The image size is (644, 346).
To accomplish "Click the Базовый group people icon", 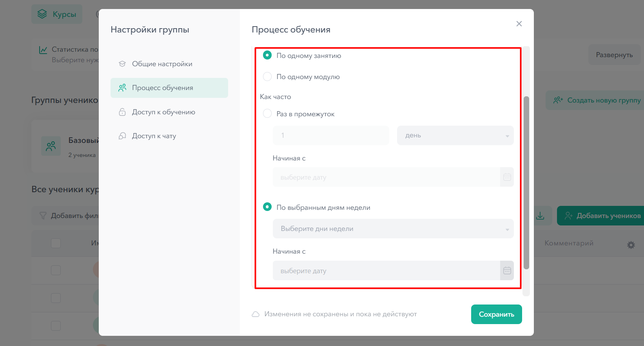I will coord(51,146).
